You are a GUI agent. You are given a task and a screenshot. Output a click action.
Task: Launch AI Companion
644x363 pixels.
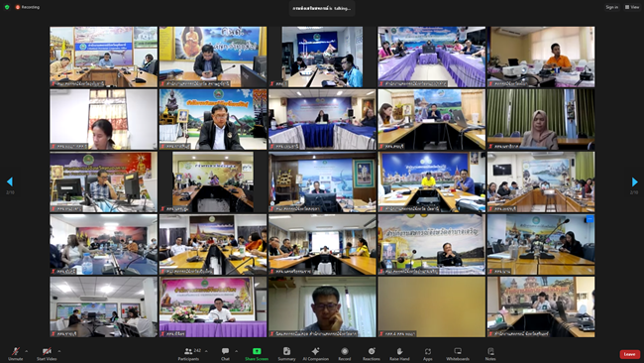[x=315, y=354]
